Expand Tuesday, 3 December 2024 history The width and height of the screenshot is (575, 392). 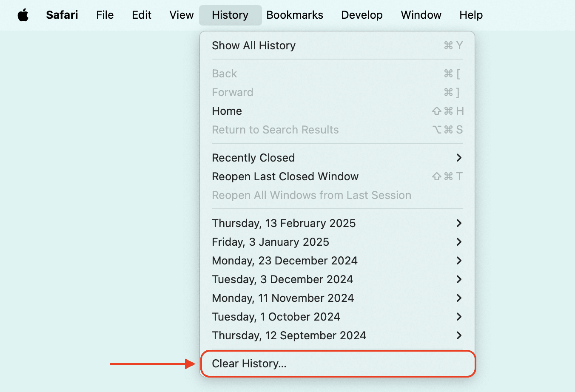point(337,279)
